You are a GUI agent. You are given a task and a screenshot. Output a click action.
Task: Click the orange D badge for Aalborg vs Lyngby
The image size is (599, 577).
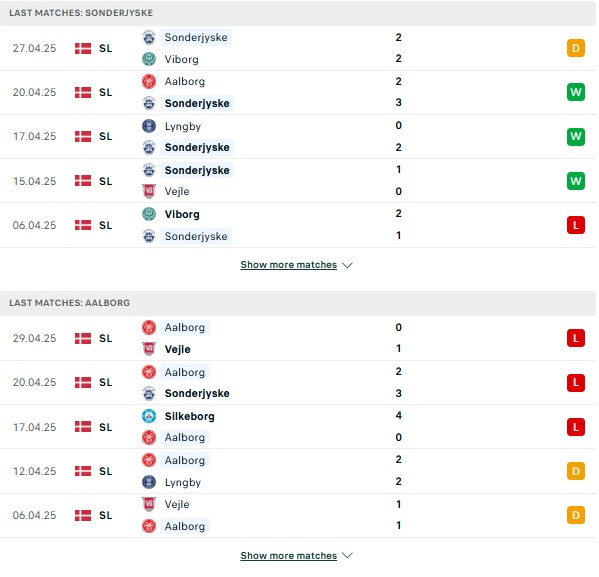[x=576, y=471]
